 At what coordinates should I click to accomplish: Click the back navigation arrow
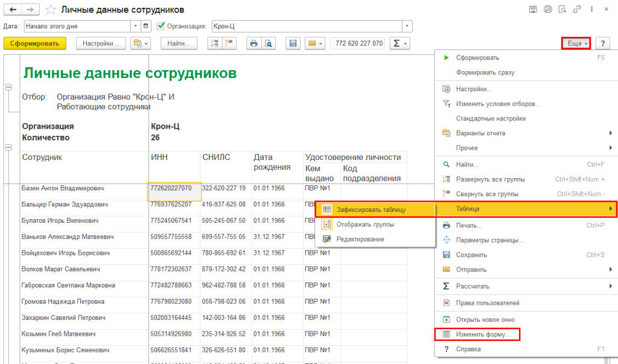click(x=13, y=10)
